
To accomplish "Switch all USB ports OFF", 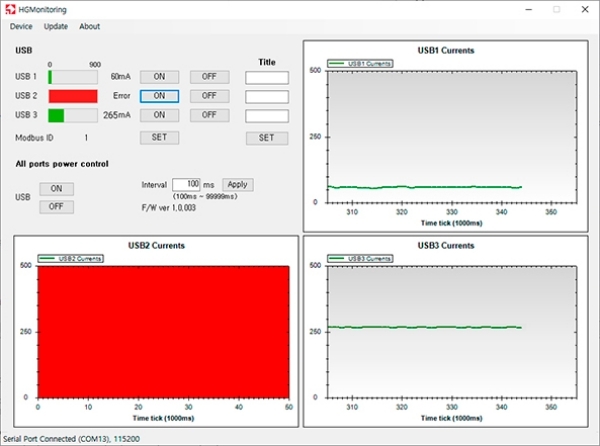I will point(56,206).
